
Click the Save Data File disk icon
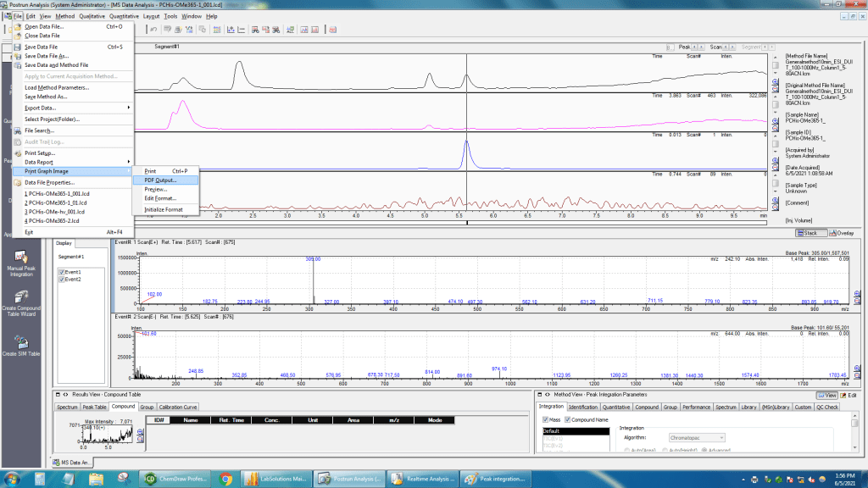pyautogui.click(x=18, y=47)
